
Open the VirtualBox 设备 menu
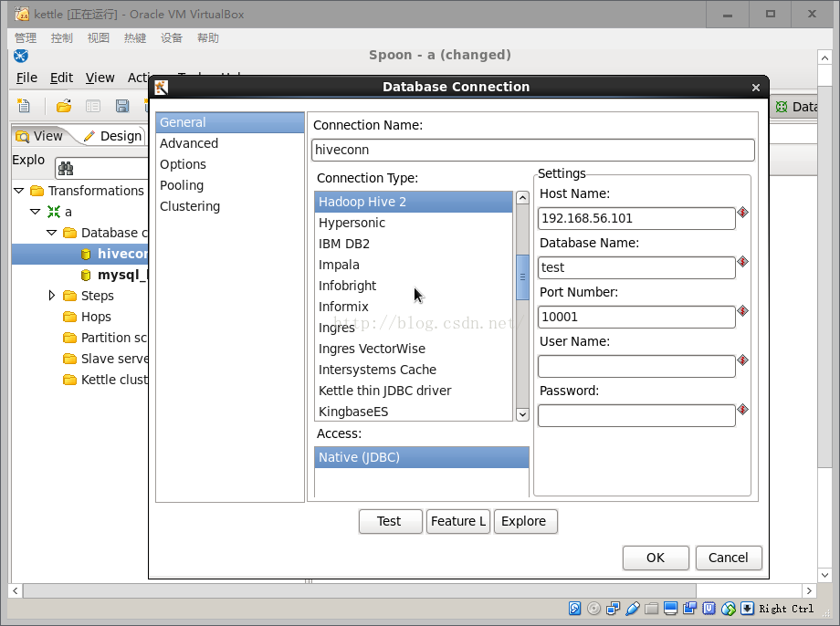172,38
